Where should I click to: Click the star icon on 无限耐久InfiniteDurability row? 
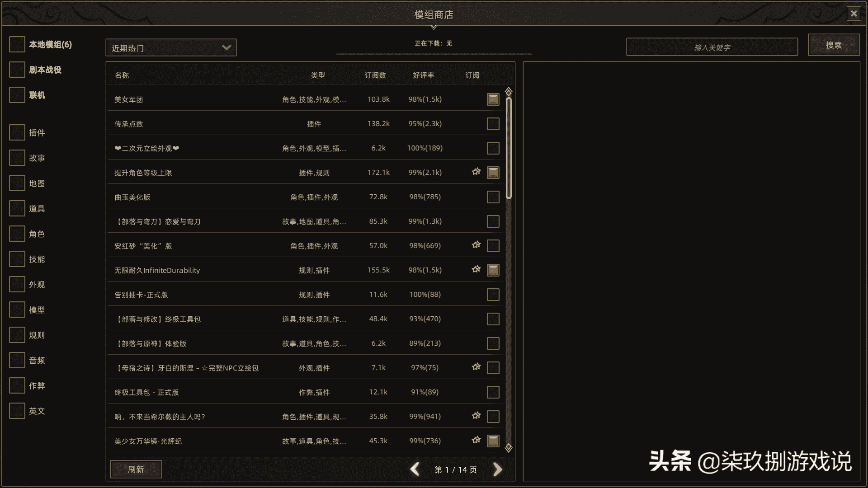[x=476, y=269]
